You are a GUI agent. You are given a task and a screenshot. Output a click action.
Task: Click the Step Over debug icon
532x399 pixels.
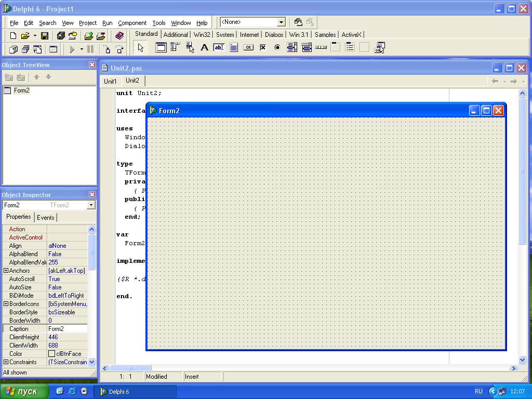[x=119, y=49]
